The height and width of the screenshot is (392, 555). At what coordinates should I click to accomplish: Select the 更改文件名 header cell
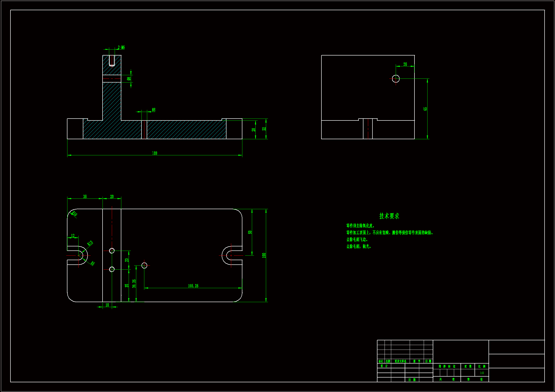[x=400, y=361]
